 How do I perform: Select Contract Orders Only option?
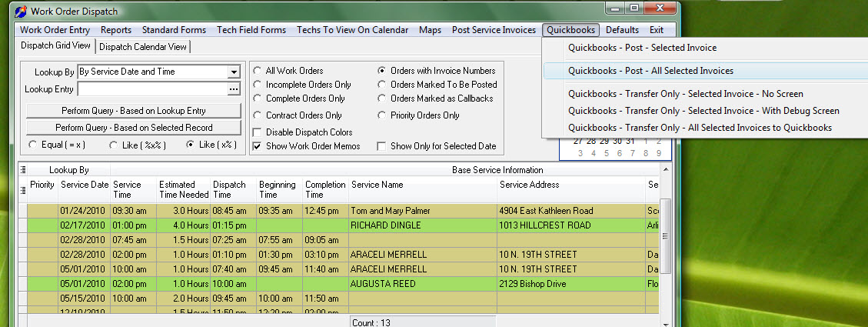click(x=258, y=115)
